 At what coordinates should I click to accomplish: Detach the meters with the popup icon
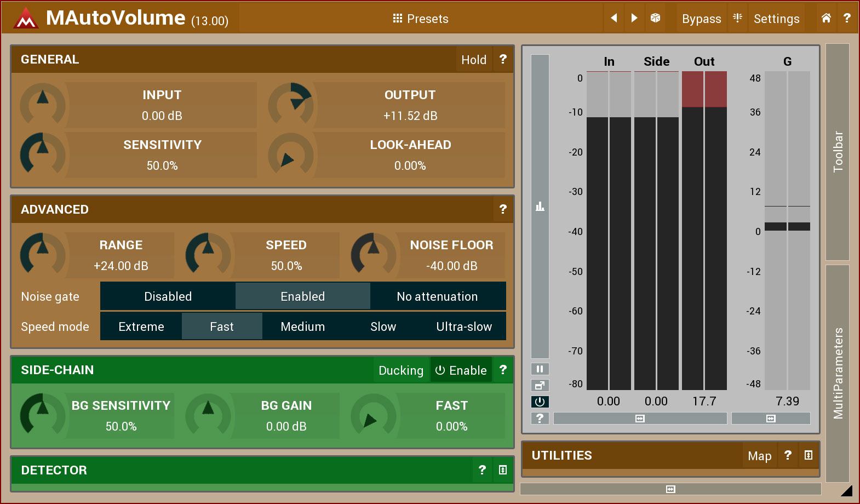540,385
